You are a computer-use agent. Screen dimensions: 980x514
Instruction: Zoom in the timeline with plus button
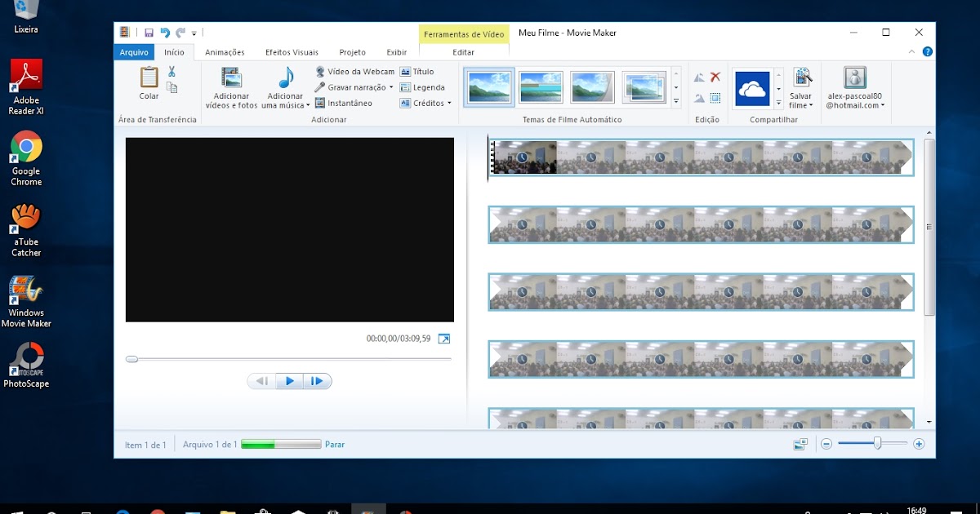919,444
